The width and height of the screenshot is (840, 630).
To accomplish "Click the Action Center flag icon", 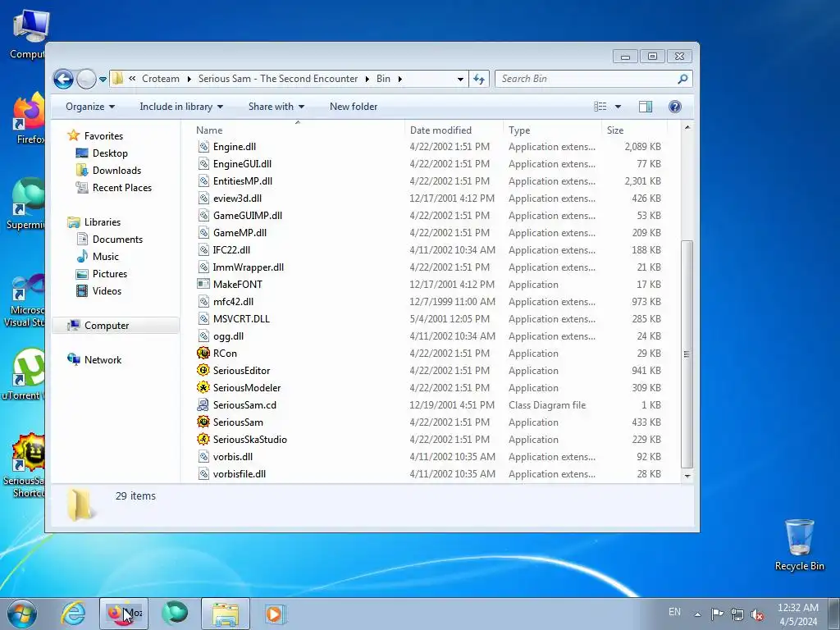I will click(717, 614).
